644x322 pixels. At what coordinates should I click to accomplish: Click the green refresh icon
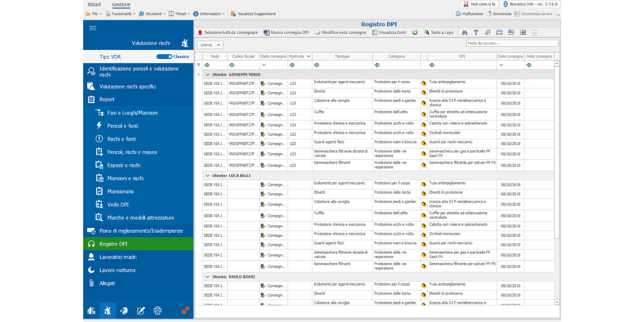point(415,33)
